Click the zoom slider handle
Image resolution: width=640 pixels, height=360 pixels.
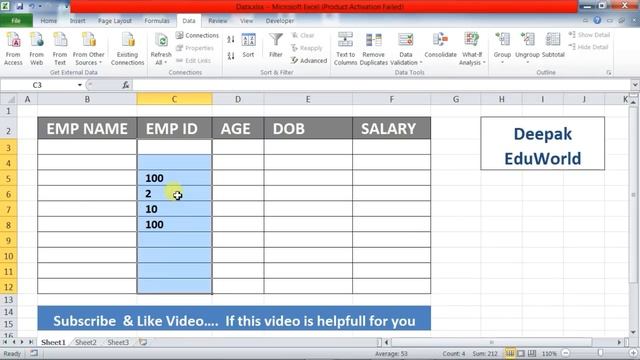[x=600, y=353]
